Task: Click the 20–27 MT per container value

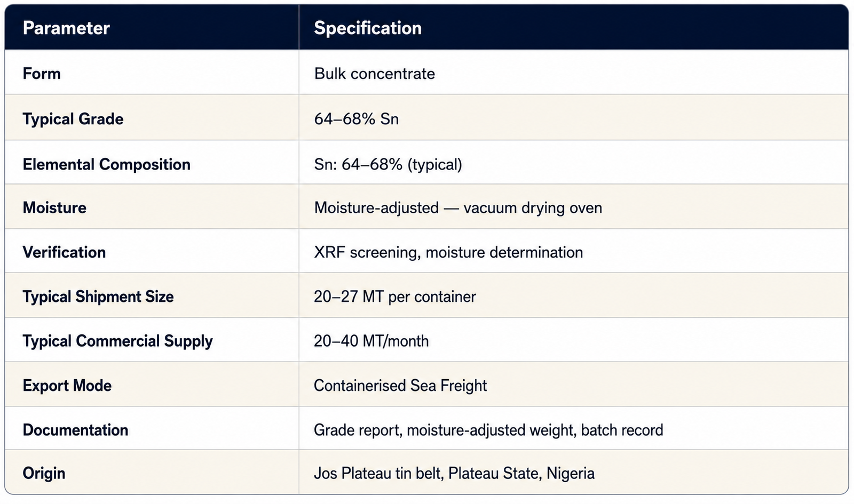Action: click(x=394, y=297)
